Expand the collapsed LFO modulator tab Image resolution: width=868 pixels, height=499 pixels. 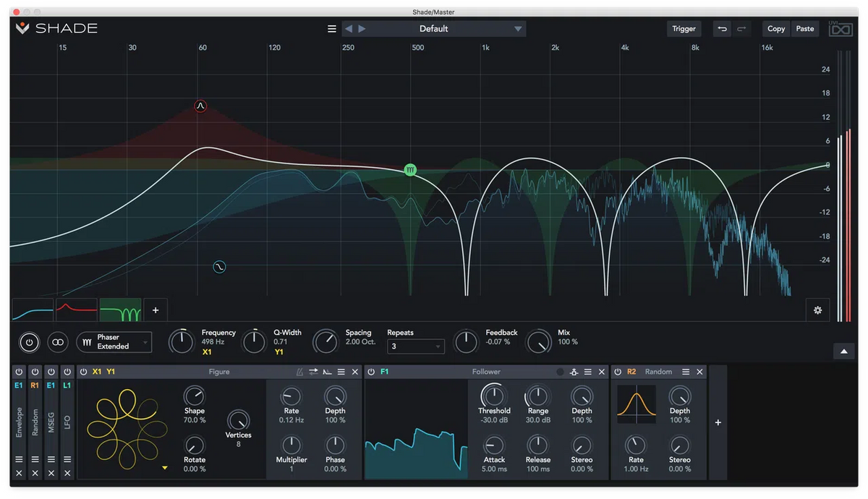coord(67,422)
